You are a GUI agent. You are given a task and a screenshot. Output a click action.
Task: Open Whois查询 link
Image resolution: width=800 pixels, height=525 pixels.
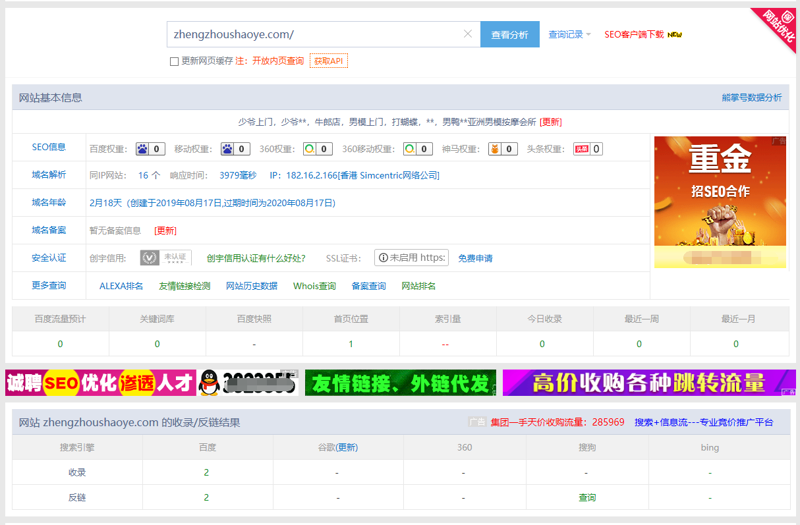click(x=314, y=286)
